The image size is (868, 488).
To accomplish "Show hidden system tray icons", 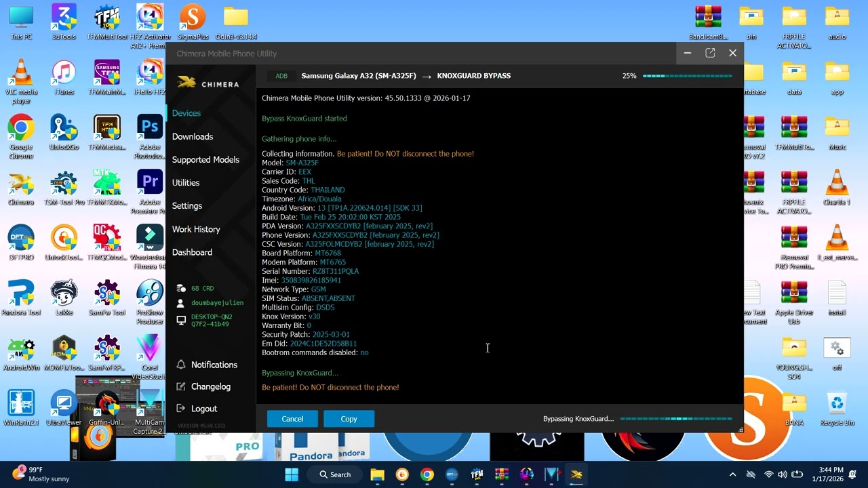I will [732, 474].
